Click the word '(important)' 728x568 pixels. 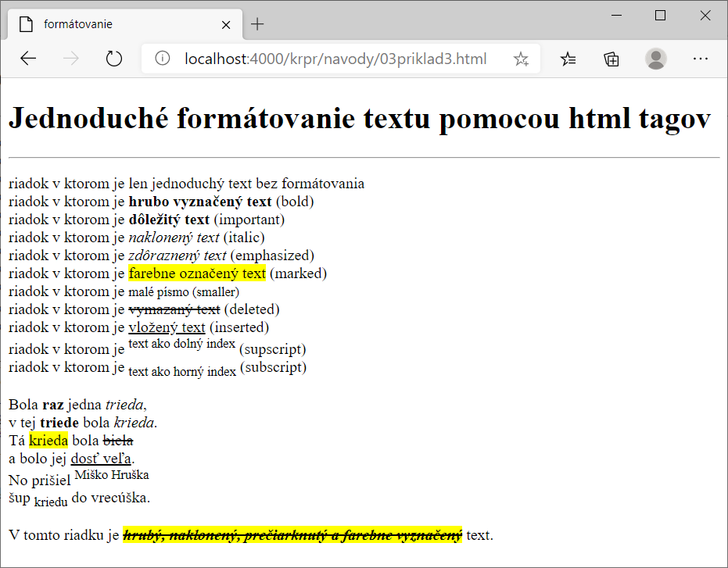click(249, 220)
